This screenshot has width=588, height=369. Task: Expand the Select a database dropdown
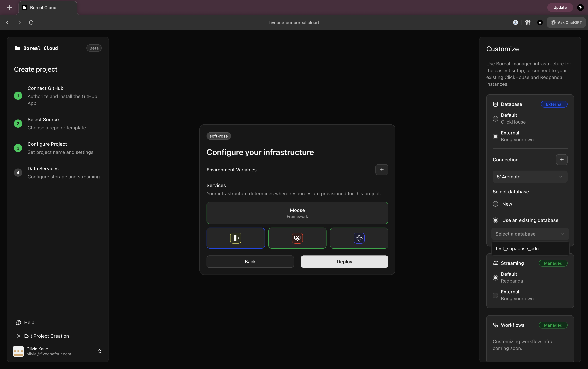point(530,234)
